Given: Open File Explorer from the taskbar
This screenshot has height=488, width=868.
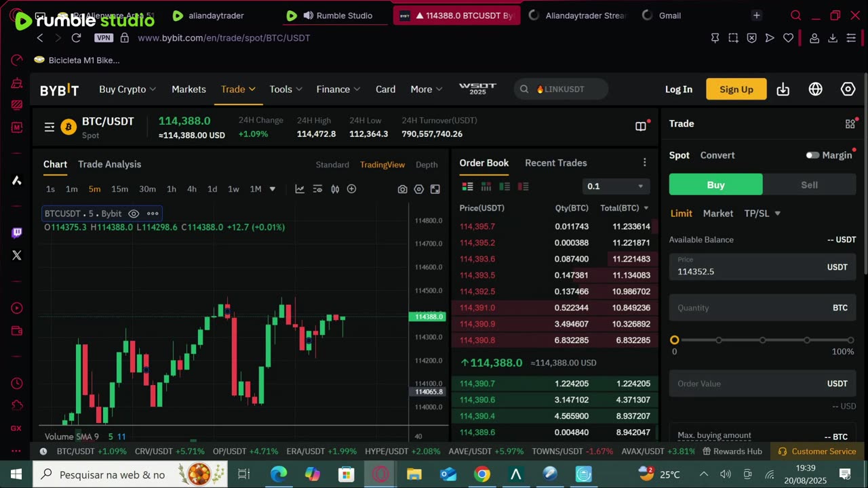Looking at the screenshot, I should [414, 474].
